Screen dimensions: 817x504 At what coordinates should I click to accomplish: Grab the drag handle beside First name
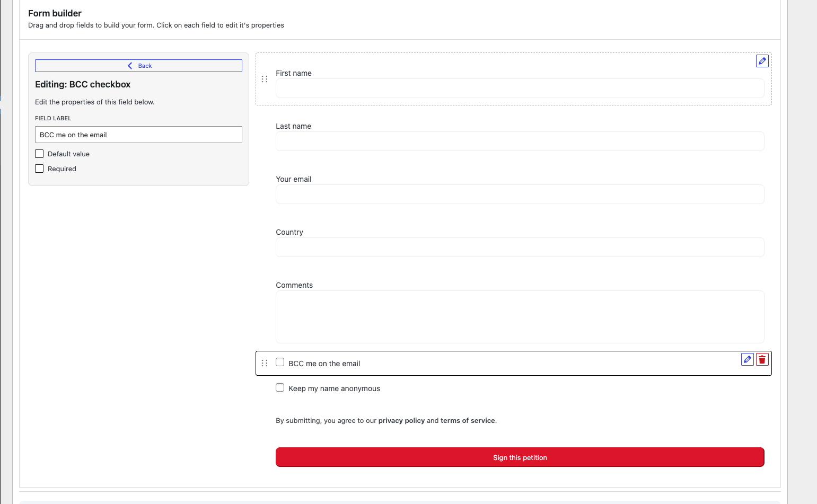click(x=265, y=79)
